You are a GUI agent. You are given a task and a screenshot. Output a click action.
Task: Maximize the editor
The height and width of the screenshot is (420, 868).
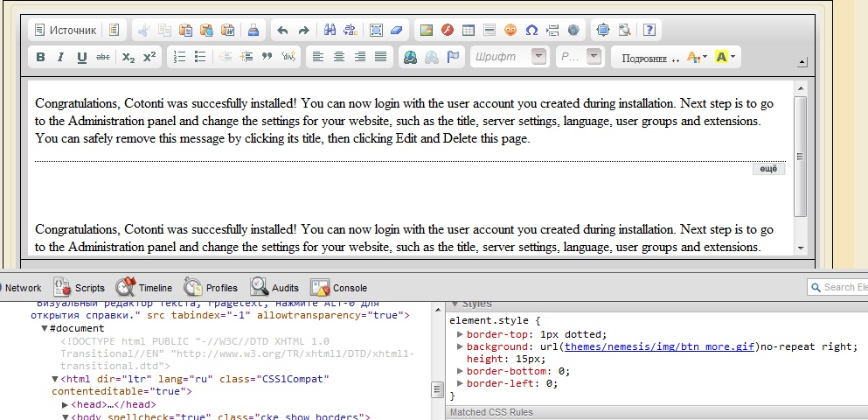tap(603, 30)
